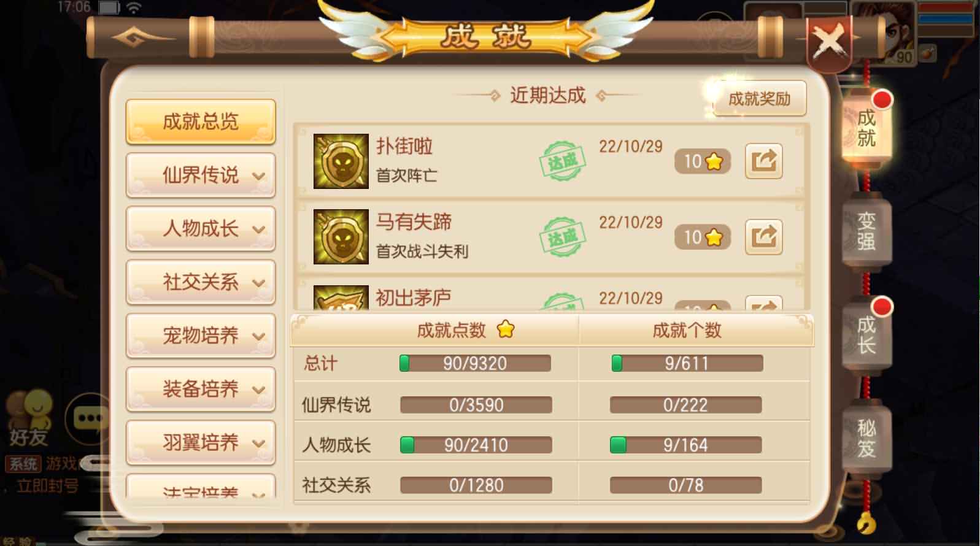Close the 成就 window with X
The height and width of the screenshot is (546, 980).
829,43
